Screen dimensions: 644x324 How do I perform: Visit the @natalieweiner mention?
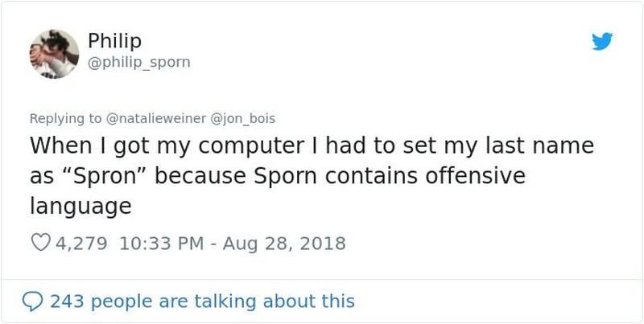[x=156, y=118]
